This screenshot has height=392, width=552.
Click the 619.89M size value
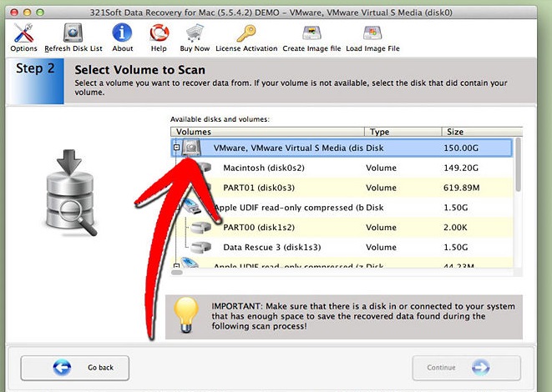[461, 188]
